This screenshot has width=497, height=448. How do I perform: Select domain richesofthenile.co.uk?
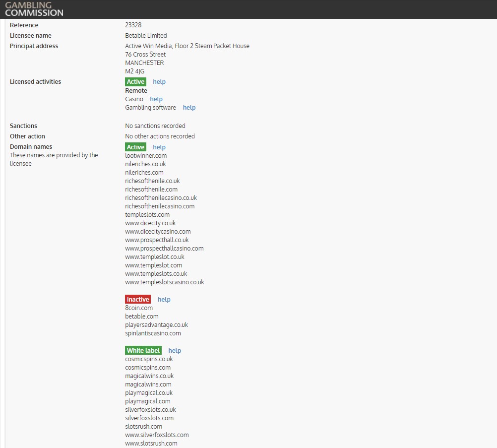click(152, 181)
